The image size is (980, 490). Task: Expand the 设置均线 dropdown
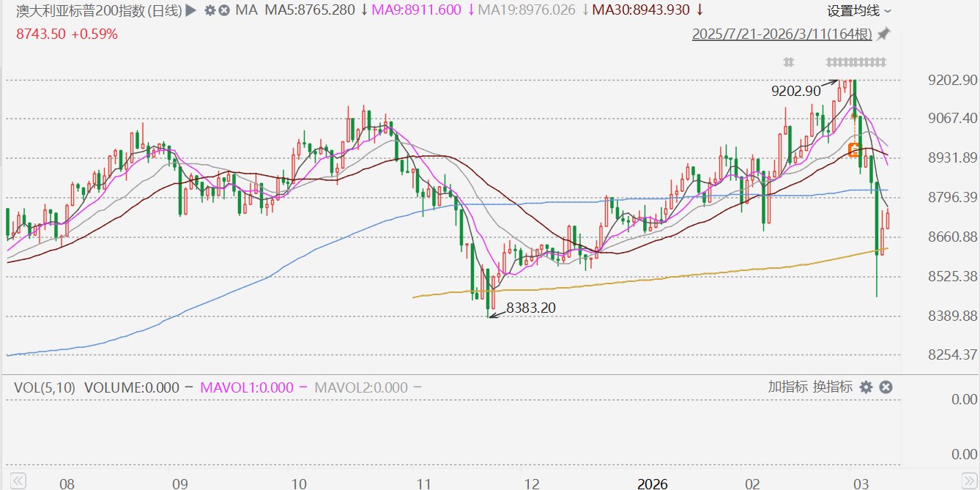(x=859, y=11)
